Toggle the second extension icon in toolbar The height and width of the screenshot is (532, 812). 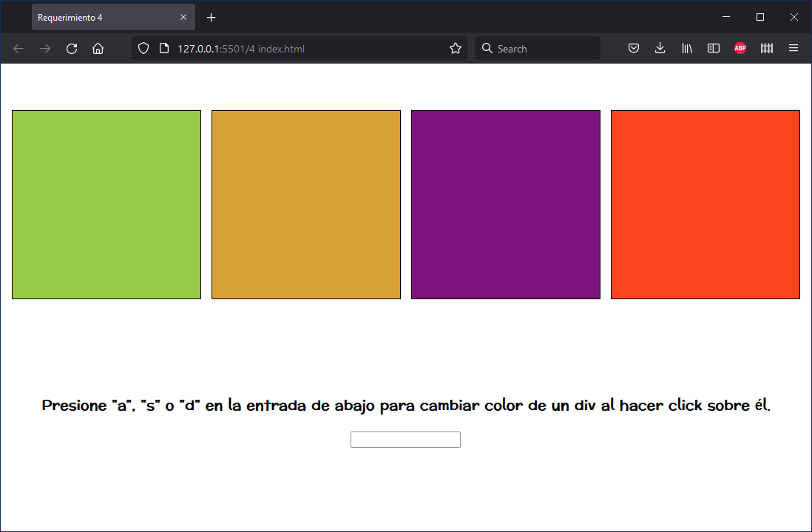(766, 48)
